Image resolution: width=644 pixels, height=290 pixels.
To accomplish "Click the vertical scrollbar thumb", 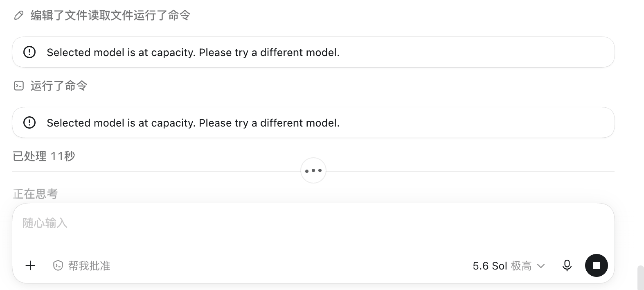I will click(641, 278).
